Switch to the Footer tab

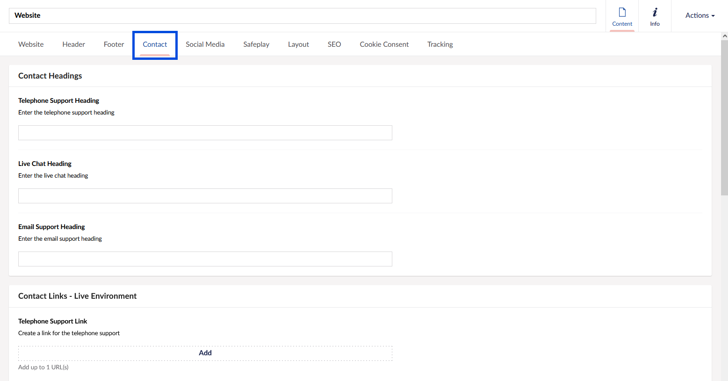pos(114,45)
